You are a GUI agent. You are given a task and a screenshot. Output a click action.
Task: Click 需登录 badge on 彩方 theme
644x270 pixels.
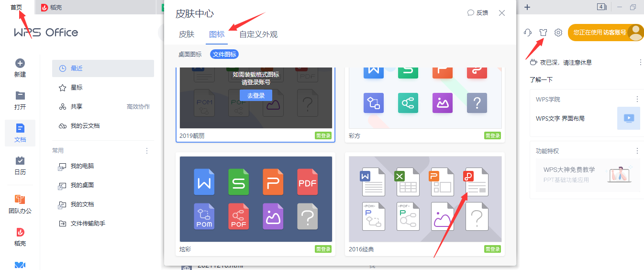493,135
